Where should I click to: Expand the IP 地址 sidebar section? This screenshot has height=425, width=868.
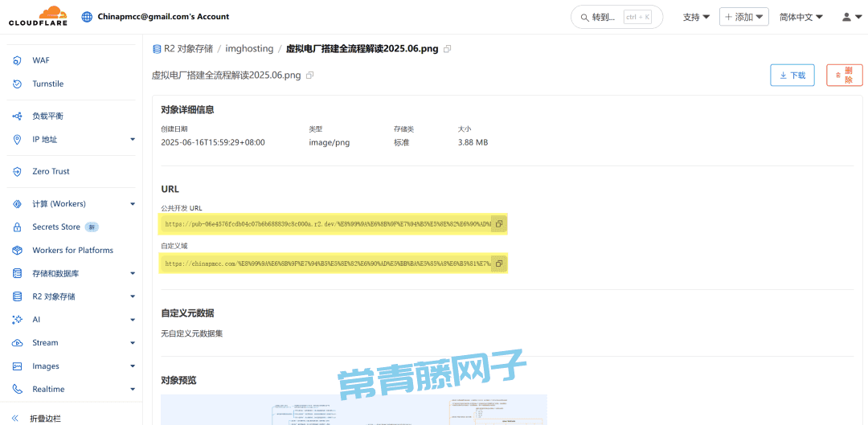[133, 140]
